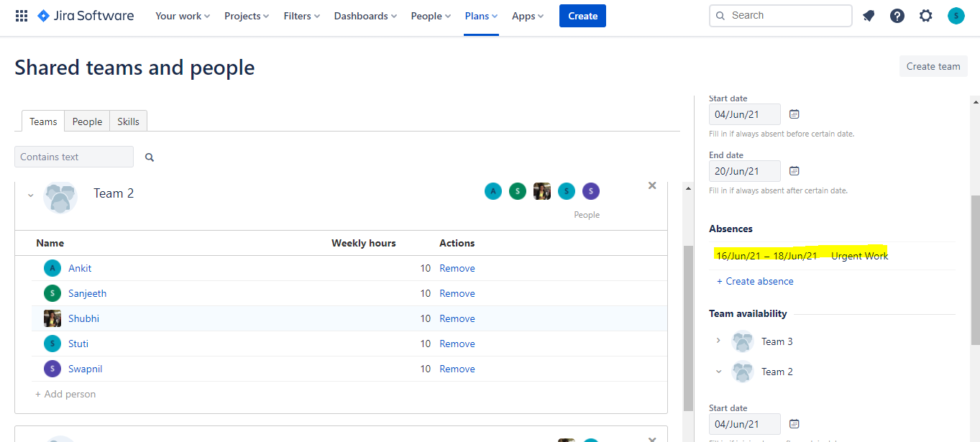Viewport: 980px width, 442px height.
Task: Click Team 2 group avatar in team header
Action: [x=60, y=197]
